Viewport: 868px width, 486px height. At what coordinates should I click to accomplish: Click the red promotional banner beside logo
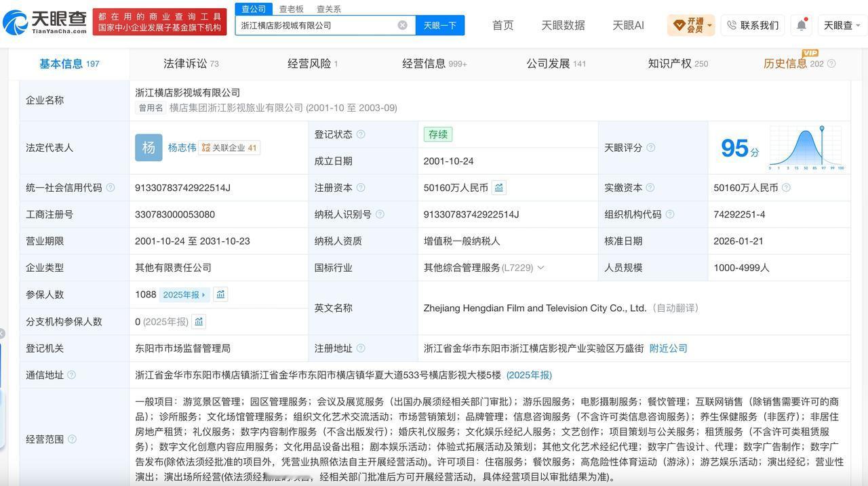point(159,22)
